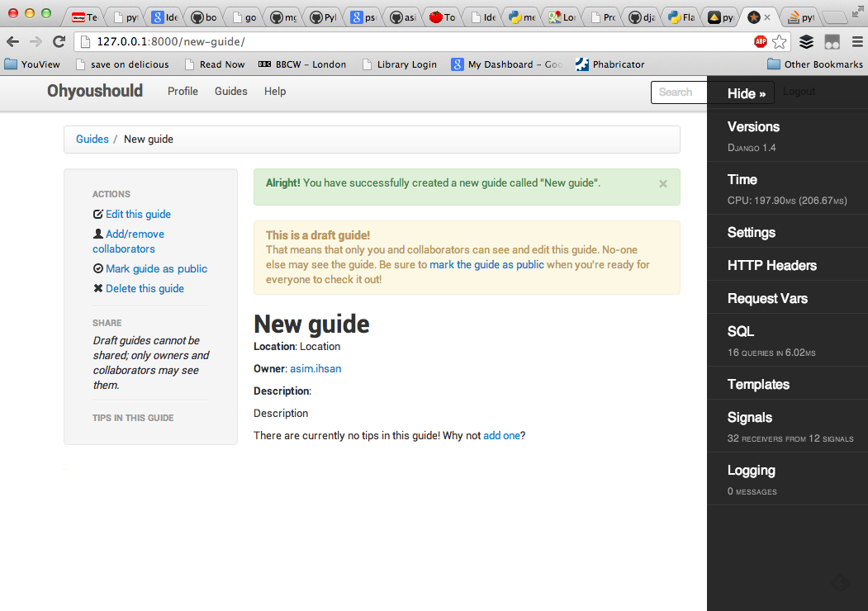Open Add/remove collaborators link
Image resolution: width=868 pixels, height=611 pixels.
point(129,241)
